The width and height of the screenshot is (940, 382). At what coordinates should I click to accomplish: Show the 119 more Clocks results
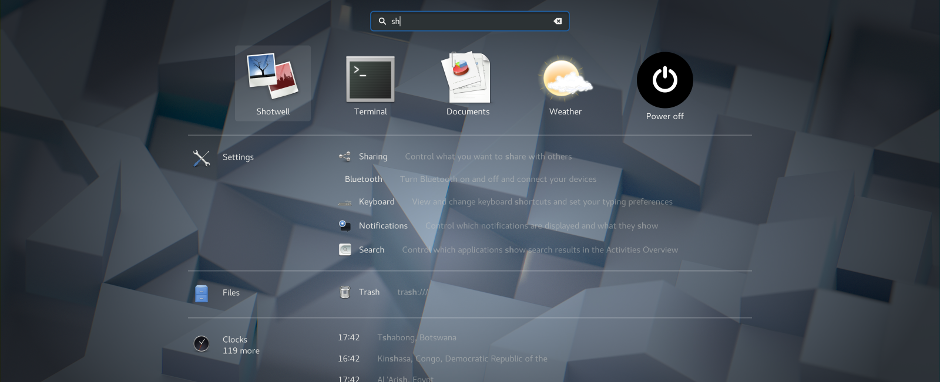pyautogui.click(x=241, y=351)
